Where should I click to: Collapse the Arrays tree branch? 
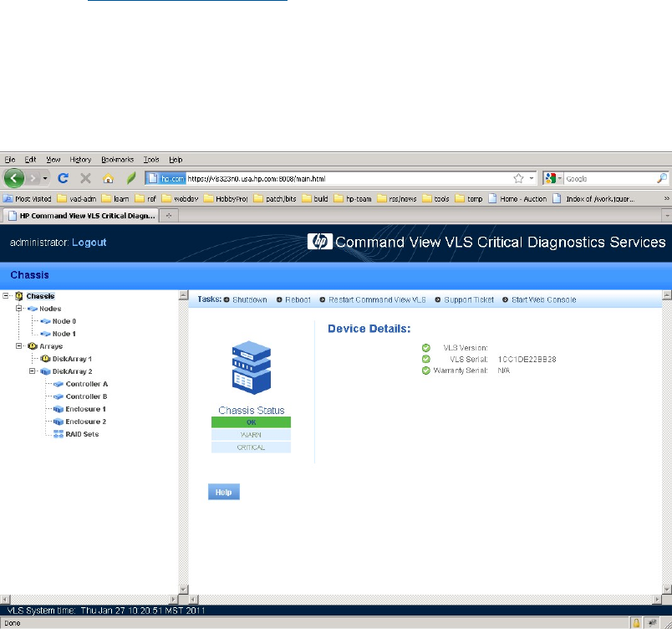(19, 346)
